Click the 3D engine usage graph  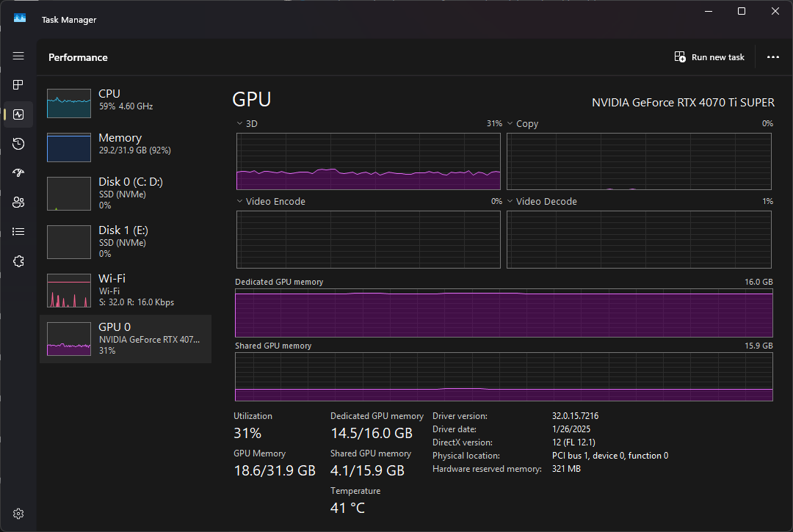(x=368, y=161)
